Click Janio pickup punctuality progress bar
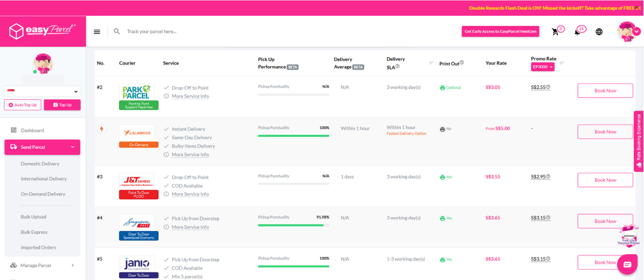This screenshot has width=644, height=280. (x=294, y=266)
